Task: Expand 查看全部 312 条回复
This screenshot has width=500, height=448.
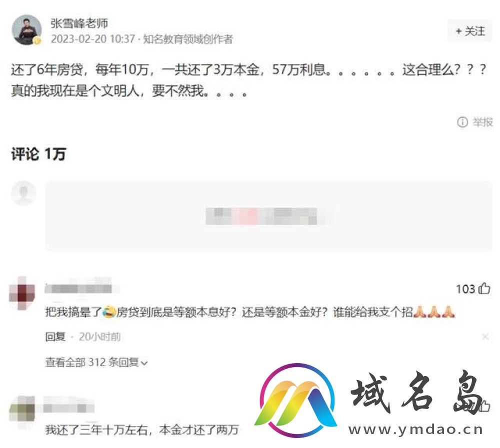Action: (96, 362)
